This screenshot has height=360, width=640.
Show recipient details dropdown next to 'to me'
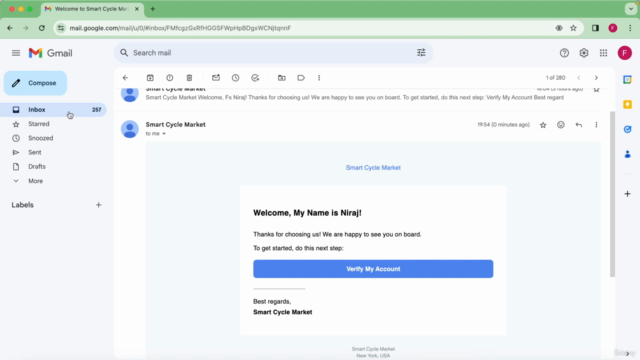pos(164,133)
